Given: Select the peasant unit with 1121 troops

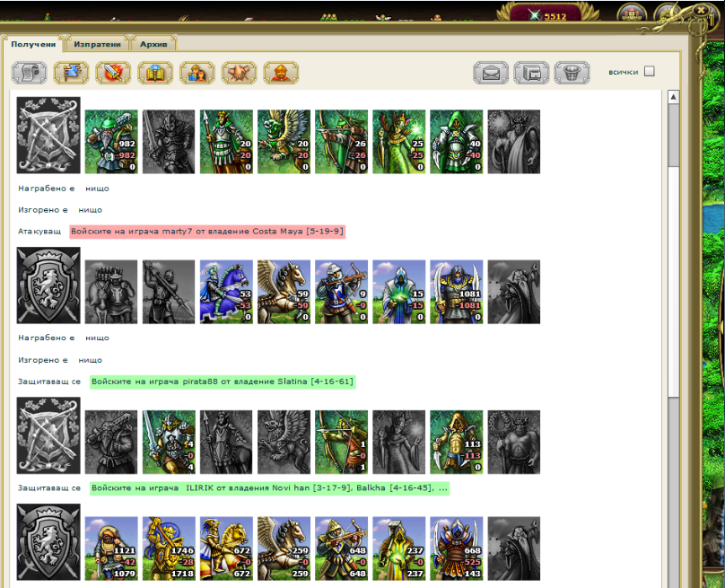Looking at the screenshot, I should click(111, 549).
